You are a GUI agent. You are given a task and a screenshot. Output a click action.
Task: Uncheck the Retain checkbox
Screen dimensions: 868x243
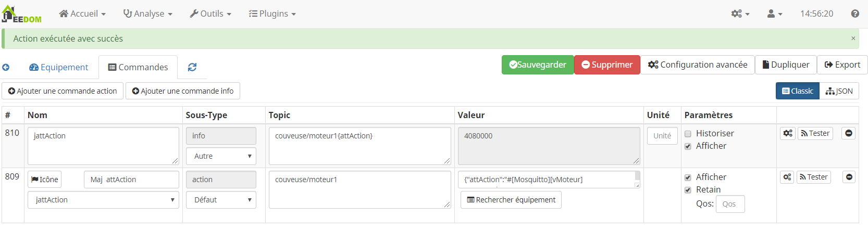(x=688, y=190)
